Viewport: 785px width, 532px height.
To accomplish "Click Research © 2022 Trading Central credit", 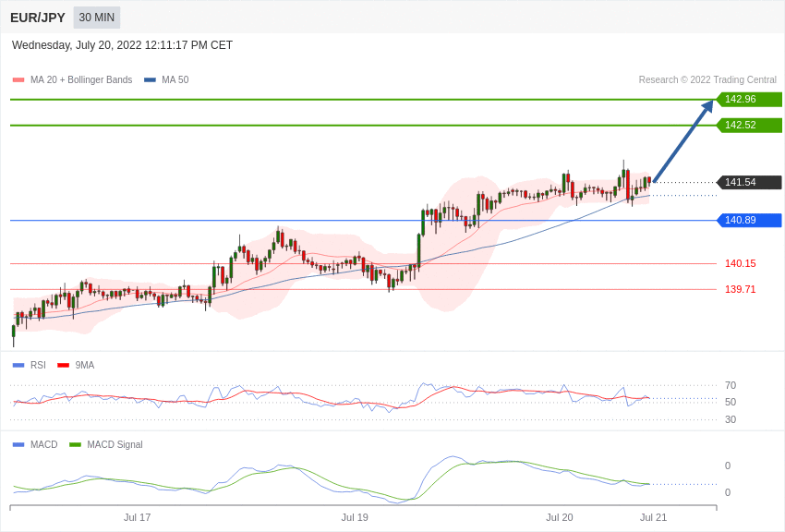I will (707, 80).
